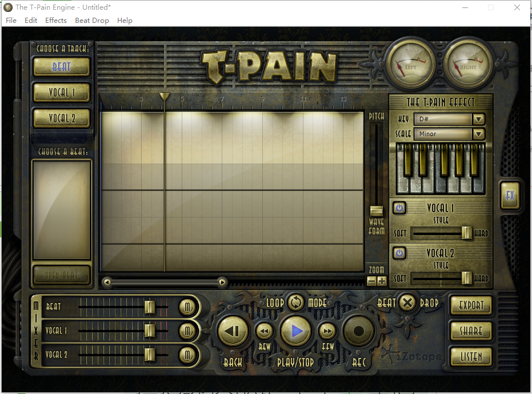Open the Effects menu
The height and width of the screenshot is (394, 532).
click(56, 20)
